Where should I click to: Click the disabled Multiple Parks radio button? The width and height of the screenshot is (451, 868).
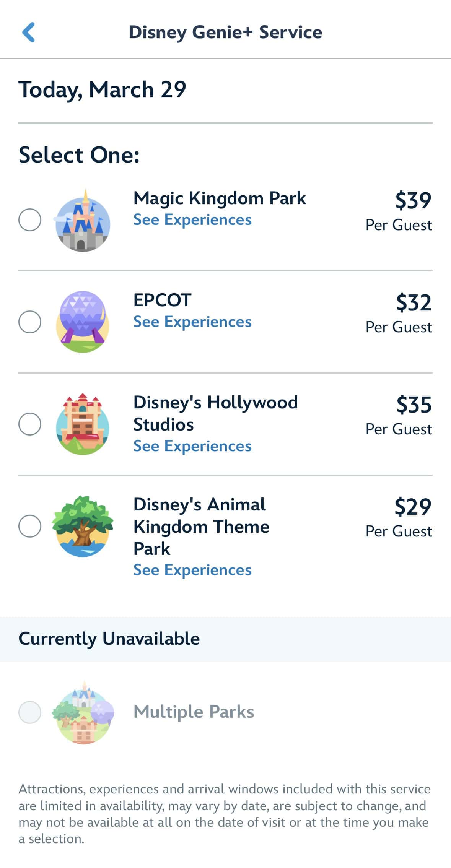pos(30,712)
